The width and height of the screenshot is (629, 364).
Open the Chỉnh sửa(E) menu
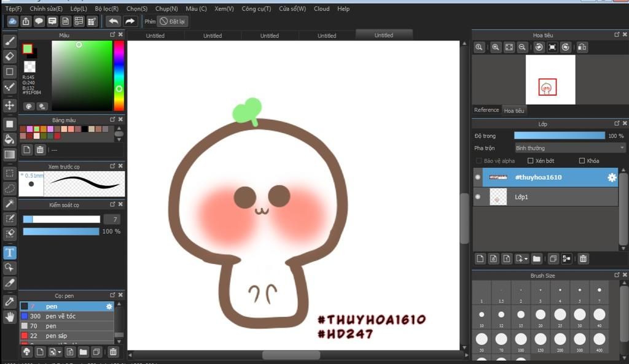click(46, 9)
